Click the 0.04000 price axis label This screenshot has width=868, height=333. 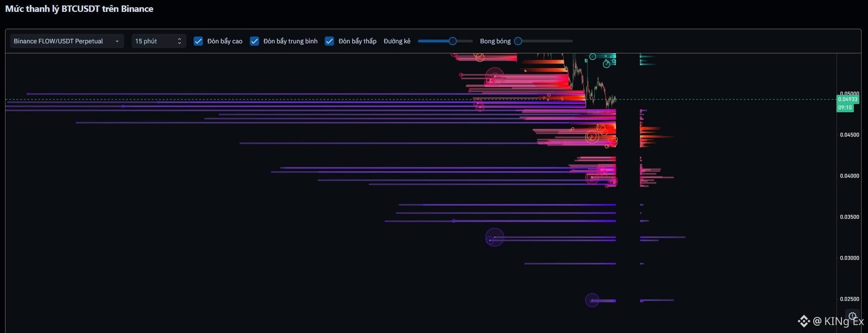pyautogui.click(x=849, y=176)
